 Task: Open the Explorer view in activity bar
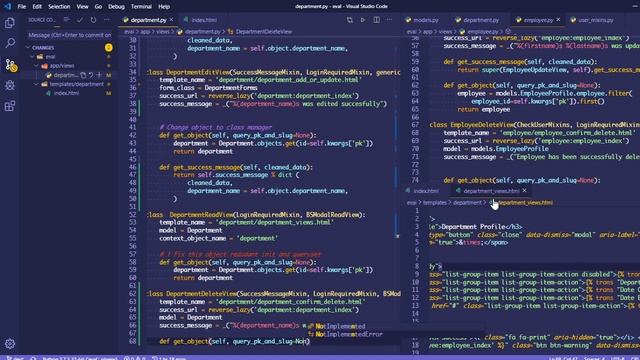coord(10,23)
